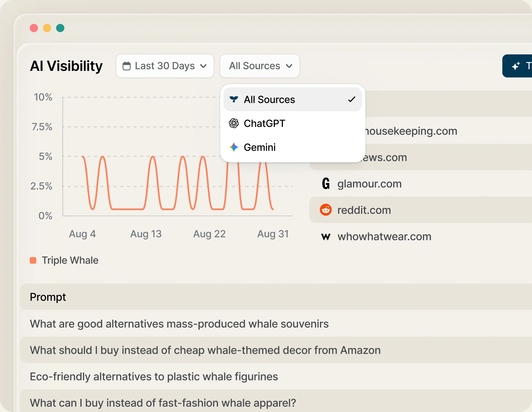Select prompt about fast-fashion whale apparel
This screenshot has height=412, width=532.
pyautogui.click(x=276, y=401)
